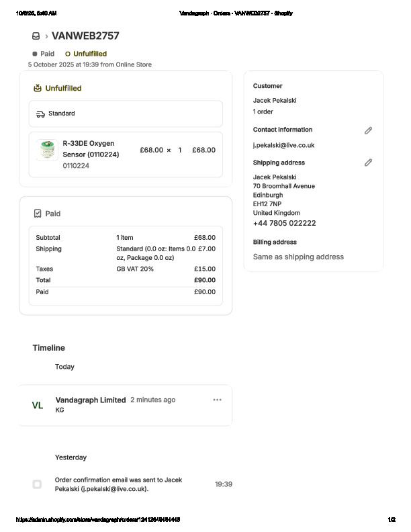Screen dimensions: 411x532
Task: Click the VL avatar in timeline
Action: pos(38,406)
